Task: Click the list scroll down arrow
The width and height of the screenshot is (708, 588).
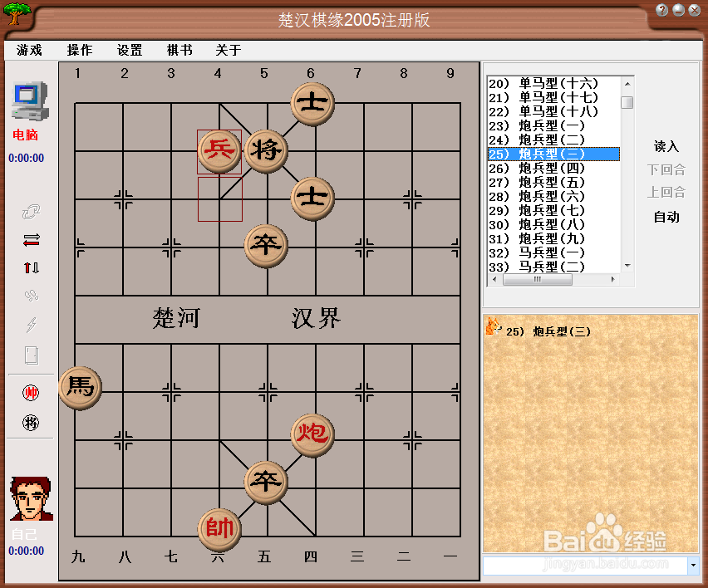Action: pyautogui.click(x=627, y=266)
